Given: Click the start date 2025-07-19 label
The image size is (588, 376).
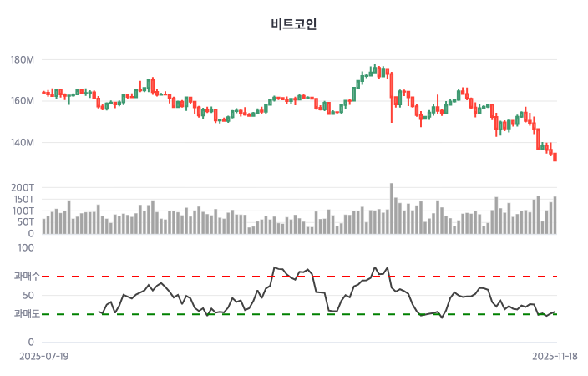Looking at the screenshot, I should [44, 356].
